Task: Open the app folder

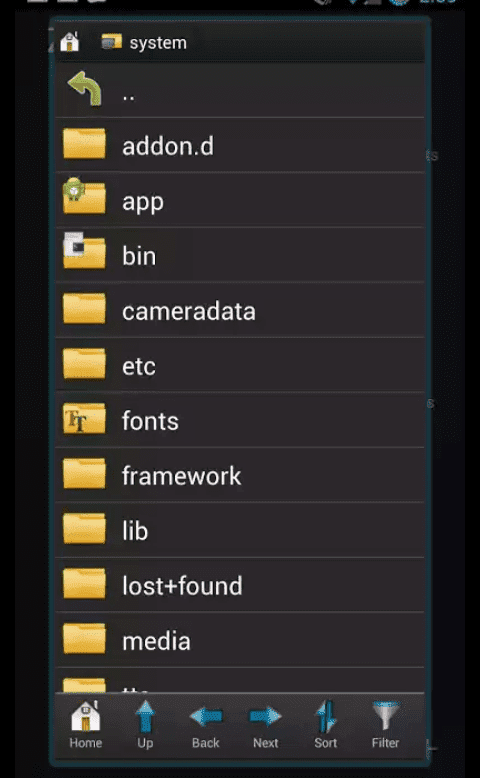Action: (x=240, y=200)
